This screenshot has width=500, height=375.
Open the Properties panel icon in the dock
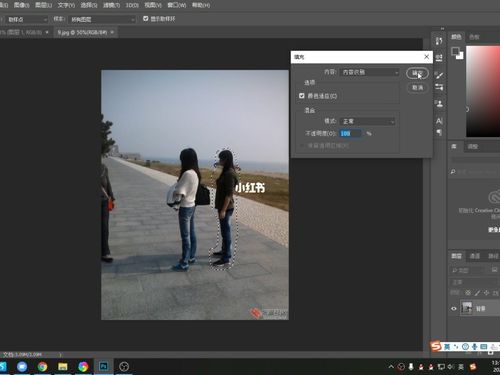coord(439,58)
